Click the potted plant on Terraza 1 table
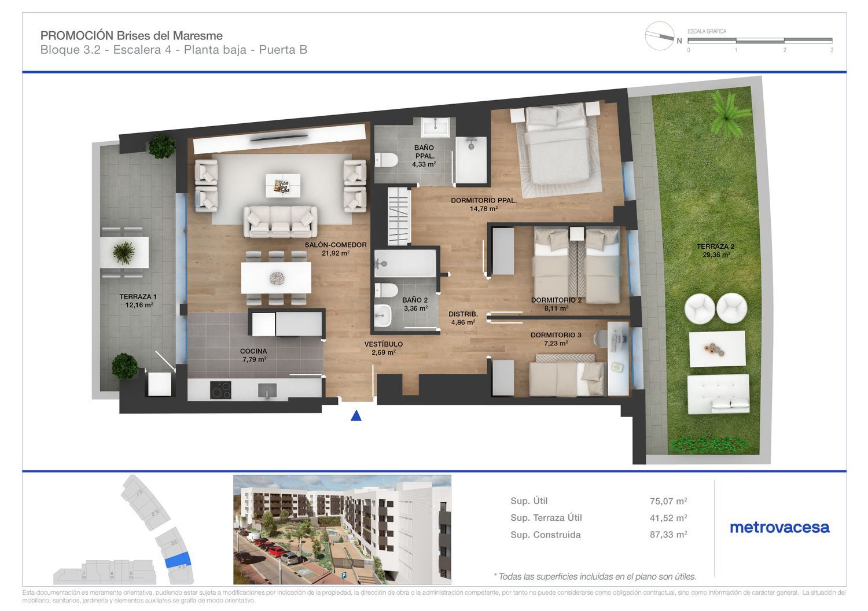868x611 pixels. click(124, 253)
